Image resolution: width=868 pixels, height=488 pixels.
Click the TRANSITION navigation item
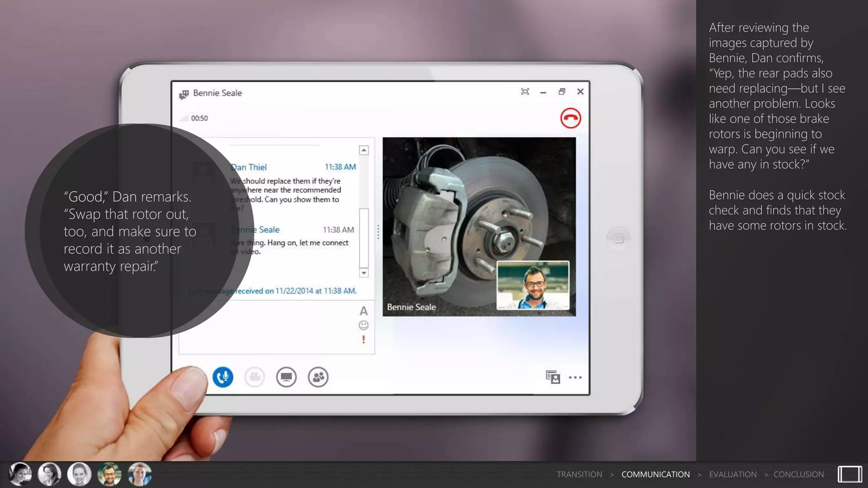[x=579, y=474]
